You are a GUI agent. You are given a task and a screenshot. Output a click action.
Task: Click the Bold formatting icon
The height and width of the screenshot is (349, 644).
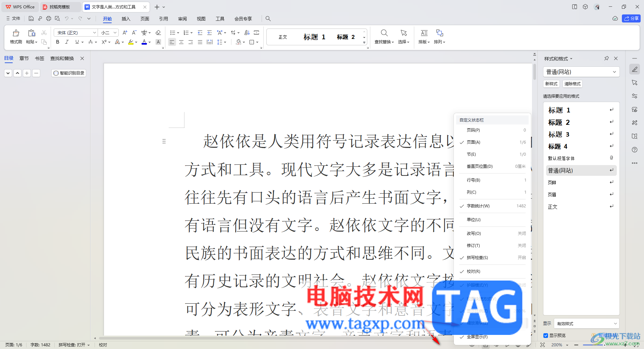point(58,42)
